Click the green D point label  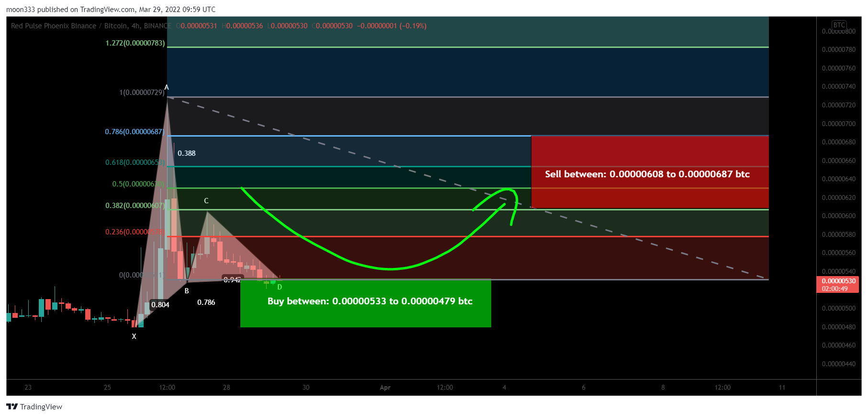(280, 287)
